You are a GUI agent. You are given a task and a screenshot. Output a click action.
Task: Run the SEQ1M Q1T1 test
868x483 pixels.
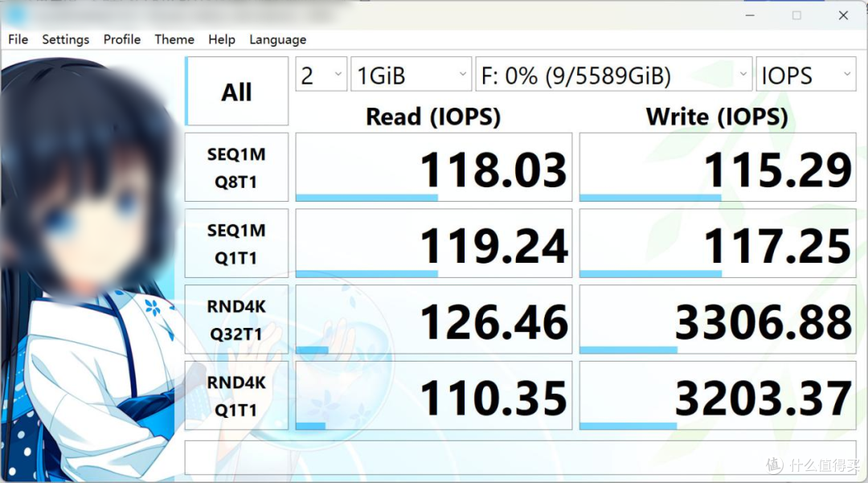[236, 244]
